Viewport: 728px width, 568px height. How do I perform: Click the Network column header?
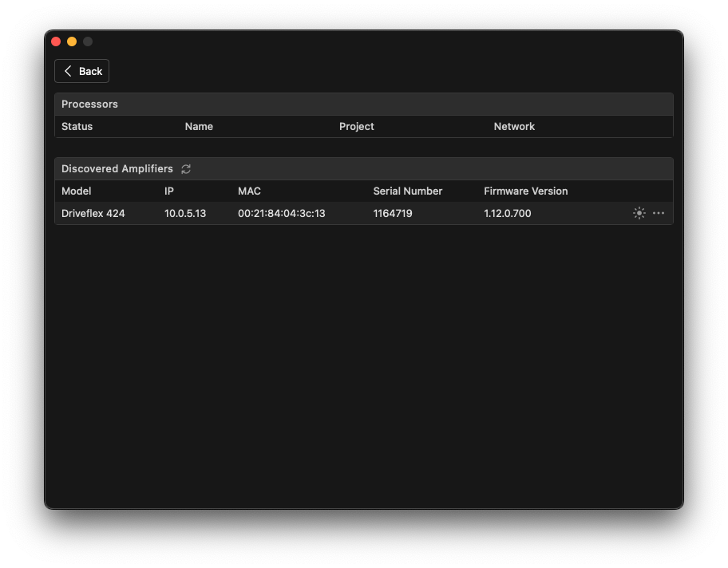coord(514,126)
